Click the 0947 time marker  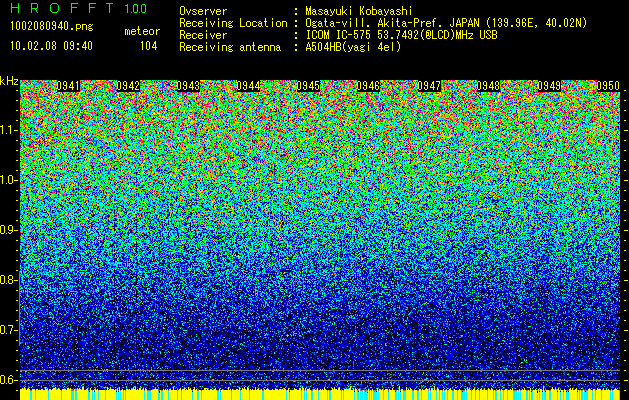point(429,86)
